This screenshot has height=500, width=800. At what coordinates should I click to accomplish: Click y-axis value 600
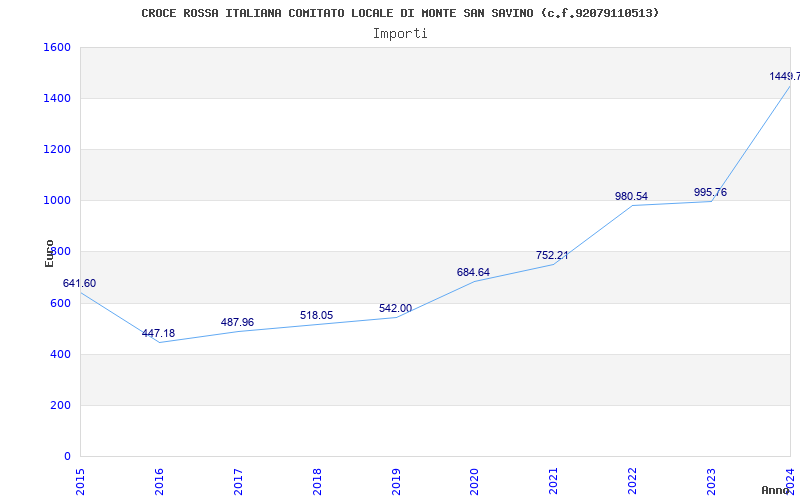point(60,303)
